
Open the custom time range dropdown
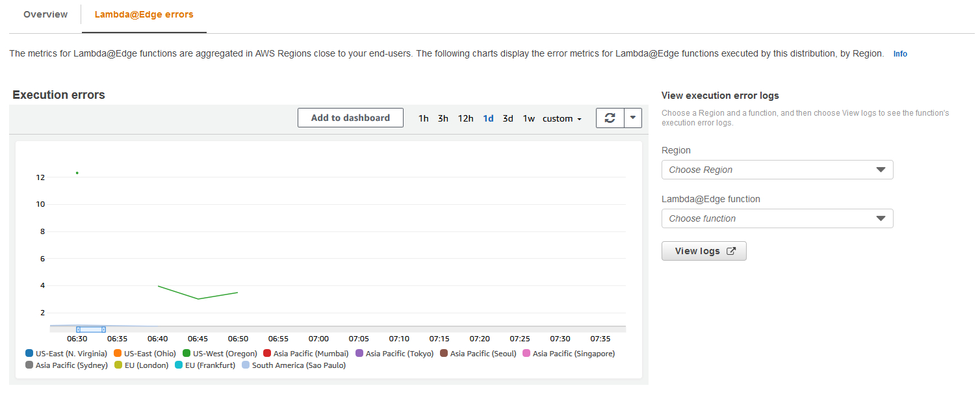point(562,118)
